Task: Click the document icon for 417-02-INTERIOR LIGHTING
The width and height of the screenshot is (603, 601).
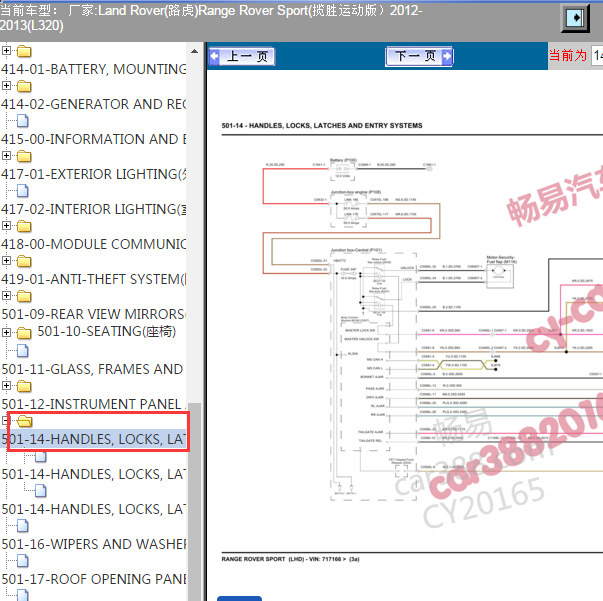Action: pyautogui.click(x=23, y=191)
